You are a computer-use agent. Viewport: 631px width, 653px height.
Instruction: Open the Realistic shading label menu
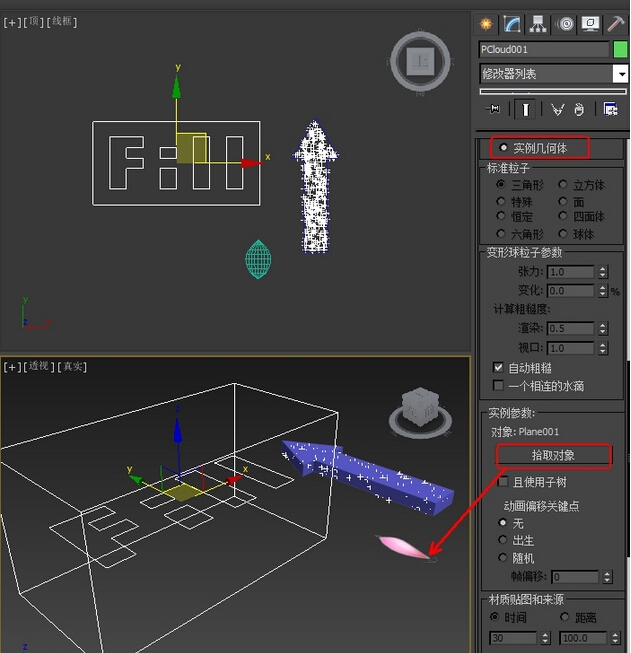tap(72, 366)
